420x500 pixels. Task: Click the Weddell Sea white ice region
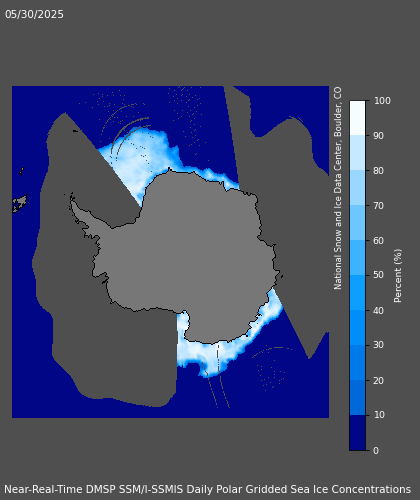point(140,160)
